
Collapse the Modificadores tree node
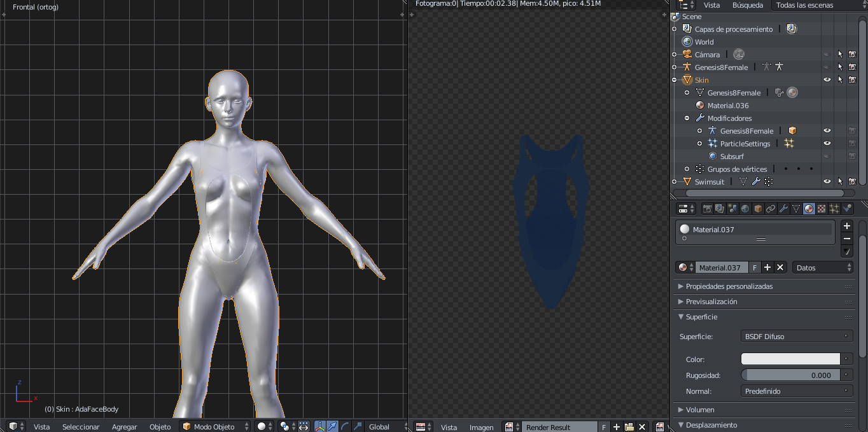tap(687, 118)
